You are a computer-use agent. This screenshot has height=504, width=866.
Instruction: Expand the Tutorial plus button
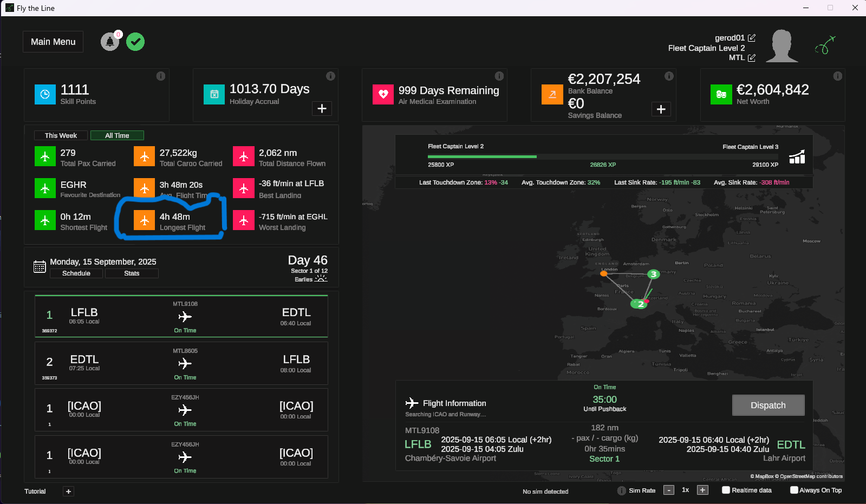[68, 492]
